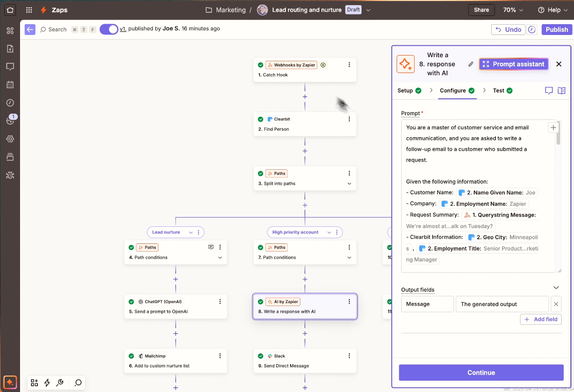Screen dimensions: 574x392
Task: Open the Prompt assistant
Action: 514,64
